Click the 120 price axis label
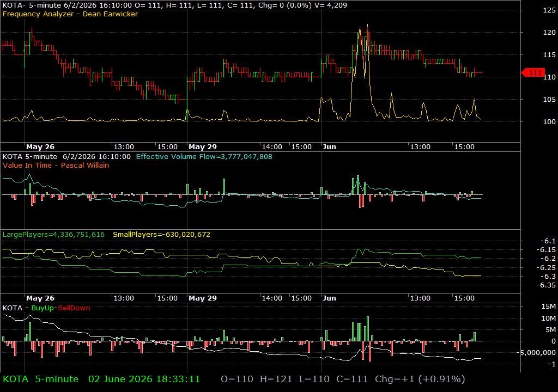 (549, 32)
